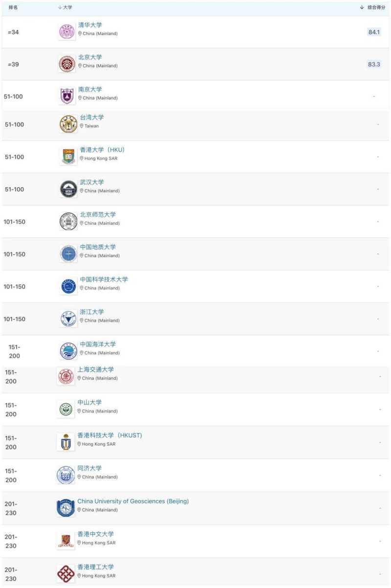The image size is (391, 588).
Task: Click the HKUST logo icon
Action: tap(66, 442)
